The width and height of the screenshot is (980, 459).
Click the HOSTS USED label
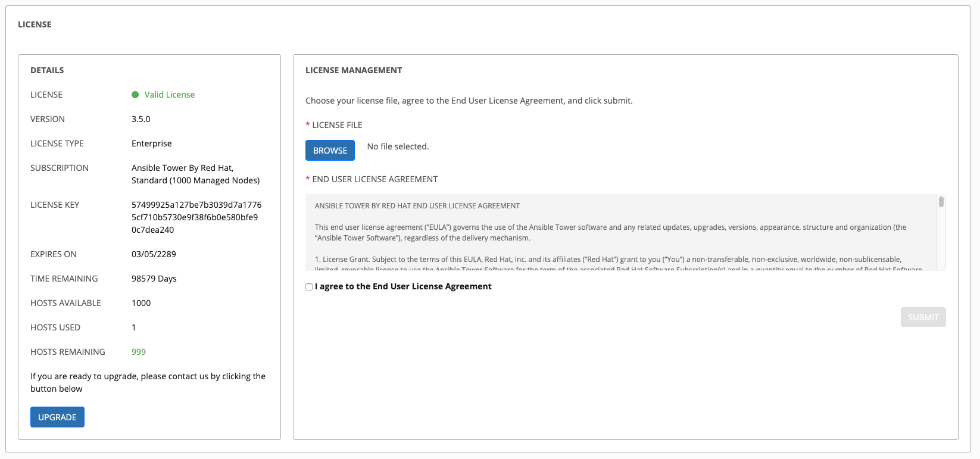pyautogui.click(x=55, y=327)
